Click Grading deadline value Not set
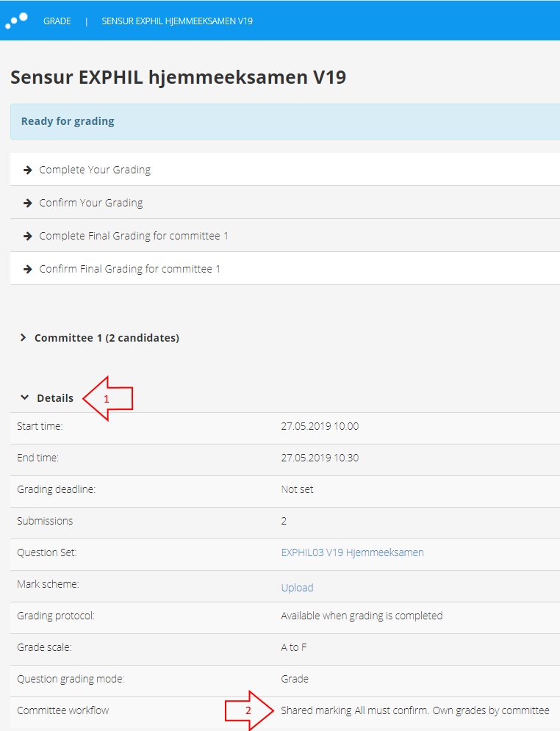This screenshot has width=560, height=731. pos(297,489)
